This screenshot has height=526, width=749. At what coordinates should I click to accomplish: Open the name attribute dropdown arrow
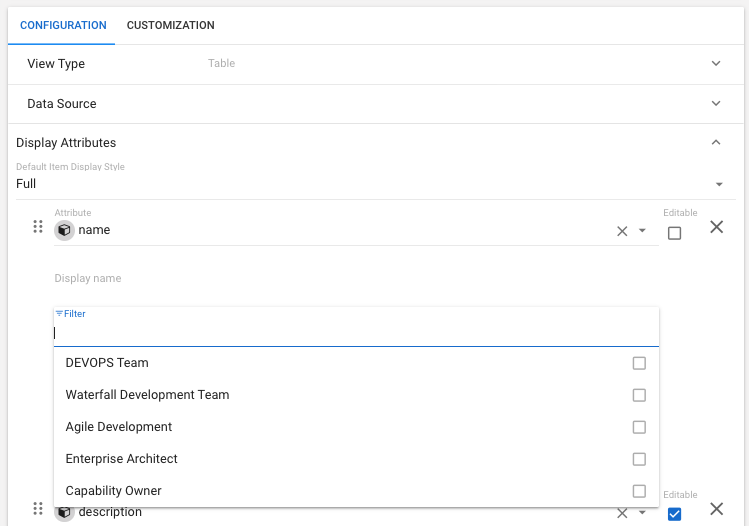(x=642, y=231)
